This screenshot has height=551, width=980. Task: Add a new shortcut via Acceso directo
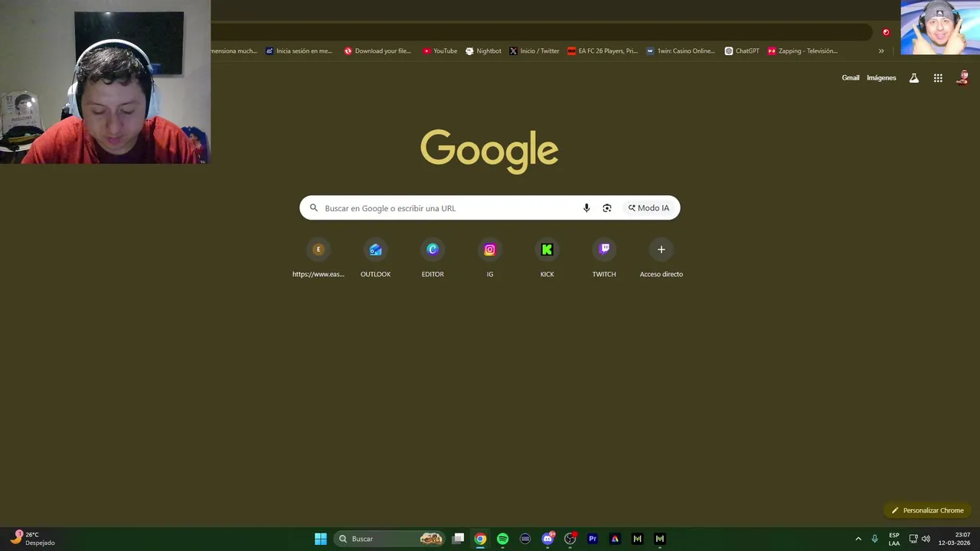click(x=661, y=259)
